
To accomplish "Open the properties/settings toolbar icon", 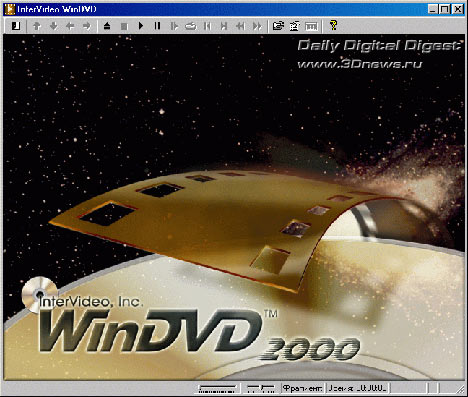I will 295,26.
